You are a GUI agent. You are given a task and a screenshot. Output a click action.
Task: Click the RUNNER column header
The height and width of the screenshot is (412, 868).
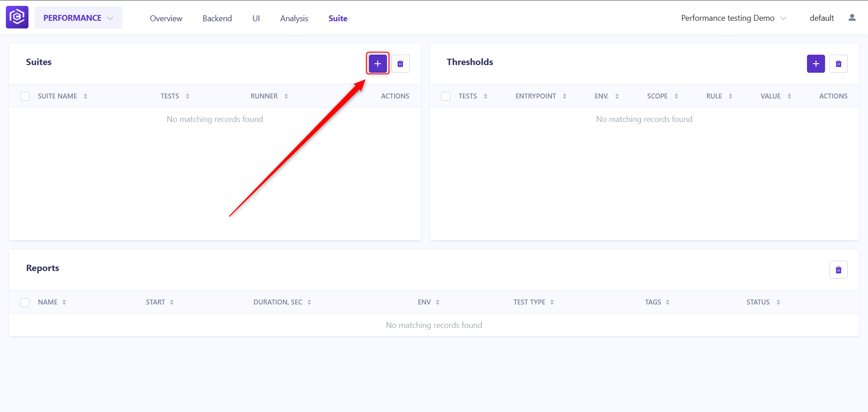[264, 96]
